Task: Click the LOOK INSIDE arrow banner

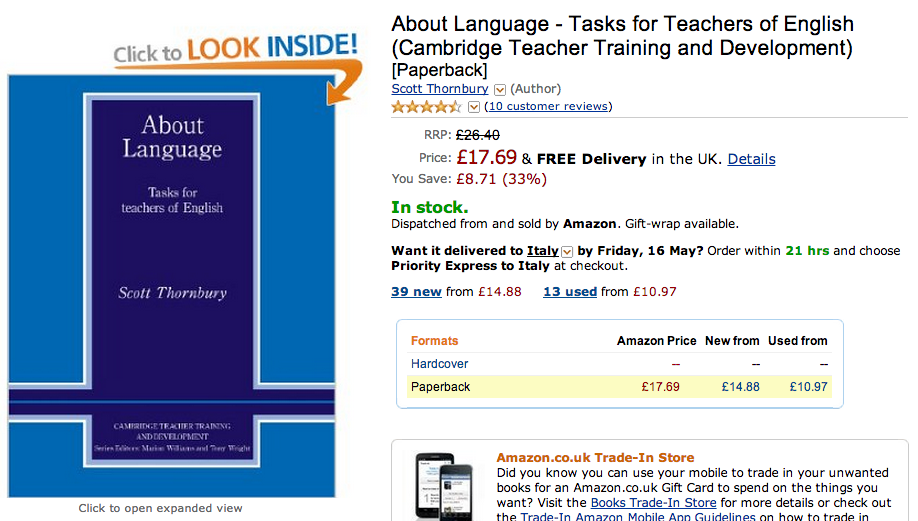Action: point(236,52)
